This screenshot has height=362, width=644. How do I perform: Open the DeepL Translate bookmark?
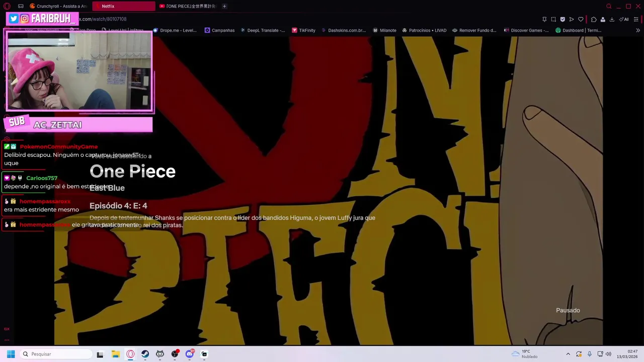pos(263,30)
